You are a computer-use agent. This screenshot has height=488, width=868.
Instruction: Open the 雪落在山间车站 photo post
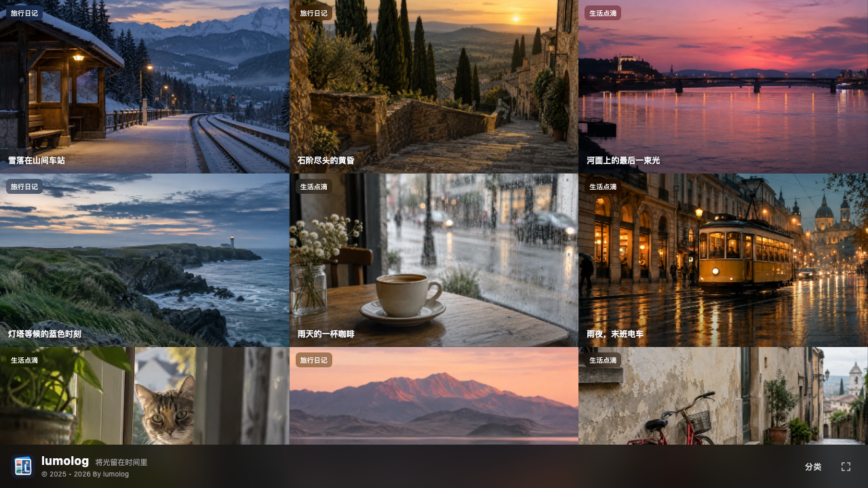coord(144,87)
